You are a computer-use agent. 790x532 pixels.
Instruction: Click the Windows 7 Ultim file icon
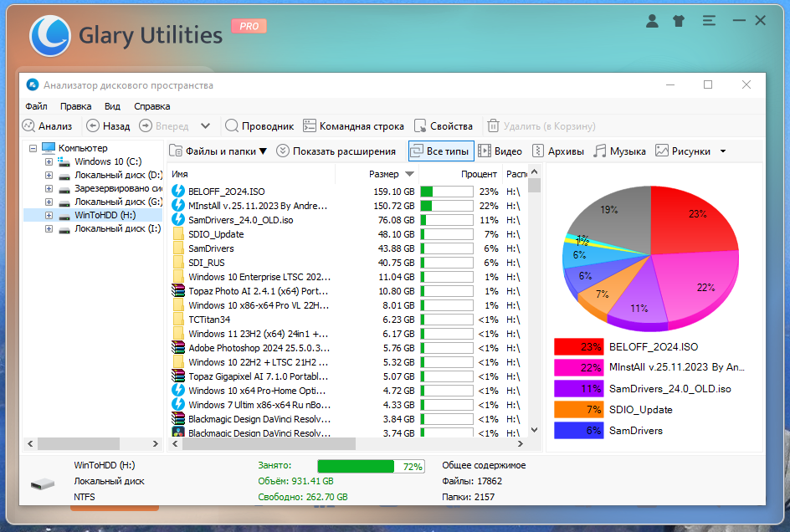(178, 405)
